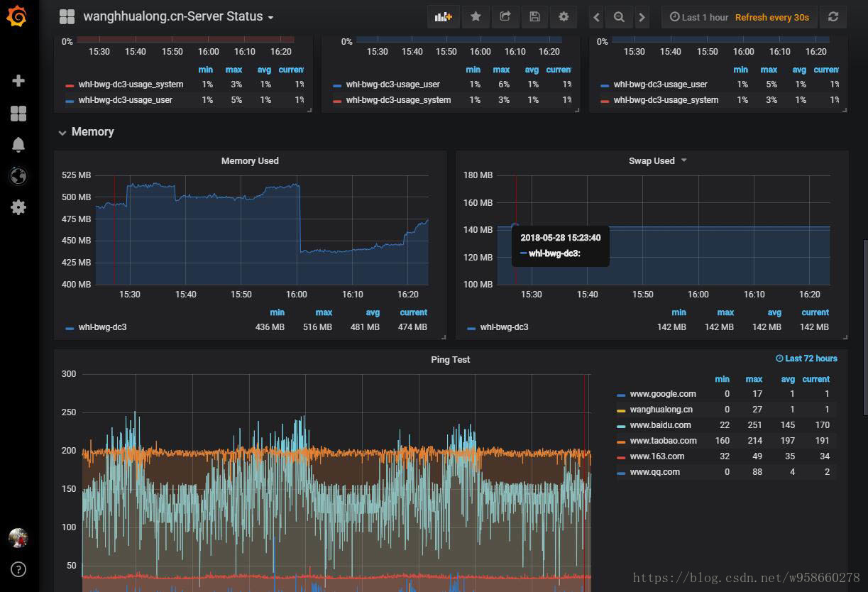This screenshot has width=868, height=592.
Task: Change www.taobao.com orange series color swatch
Action: click(621, 442)
